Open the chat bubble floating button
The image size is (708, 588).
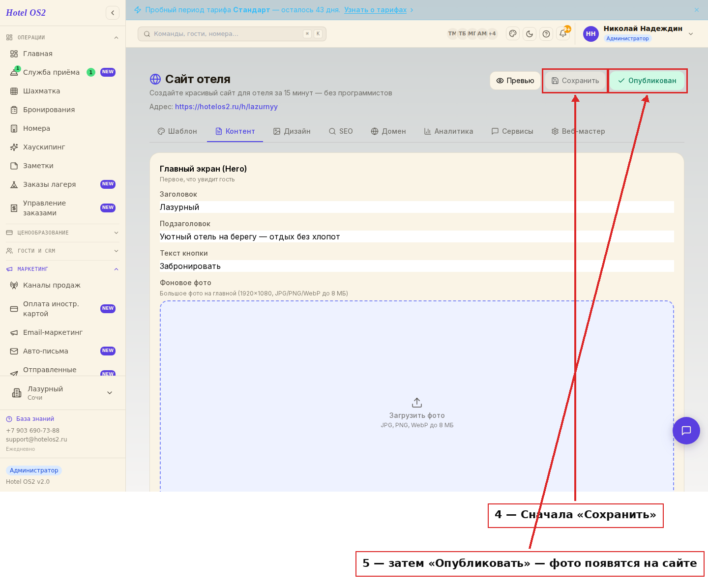pyautogui.click(x=686, y=431)
